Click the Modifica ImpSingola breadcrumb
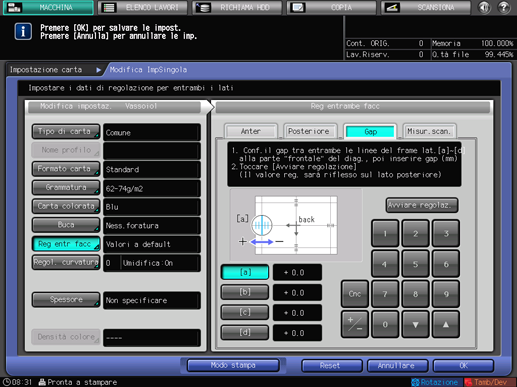The height and width of the screenshot is (387, 517). coord(148,70)
